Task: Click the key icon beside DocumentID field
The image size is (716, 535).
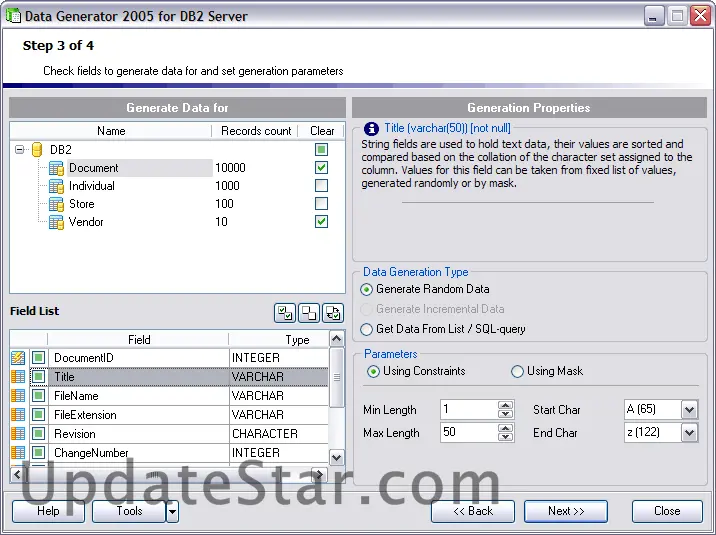Action: 18,357
